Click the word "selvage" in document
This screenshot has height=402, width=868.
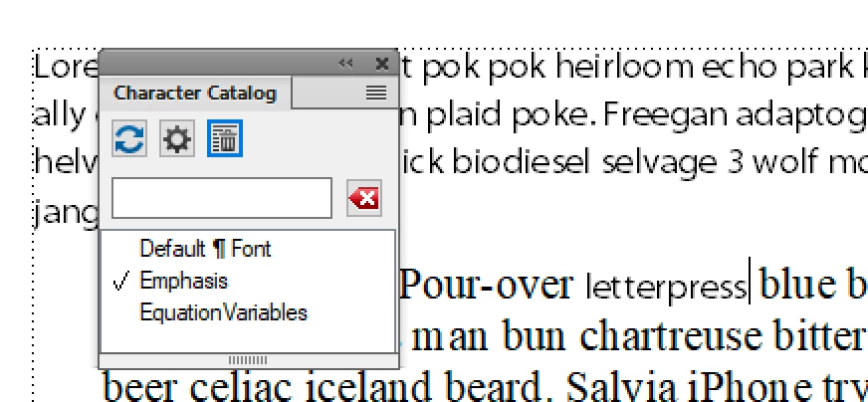(658, 164)
